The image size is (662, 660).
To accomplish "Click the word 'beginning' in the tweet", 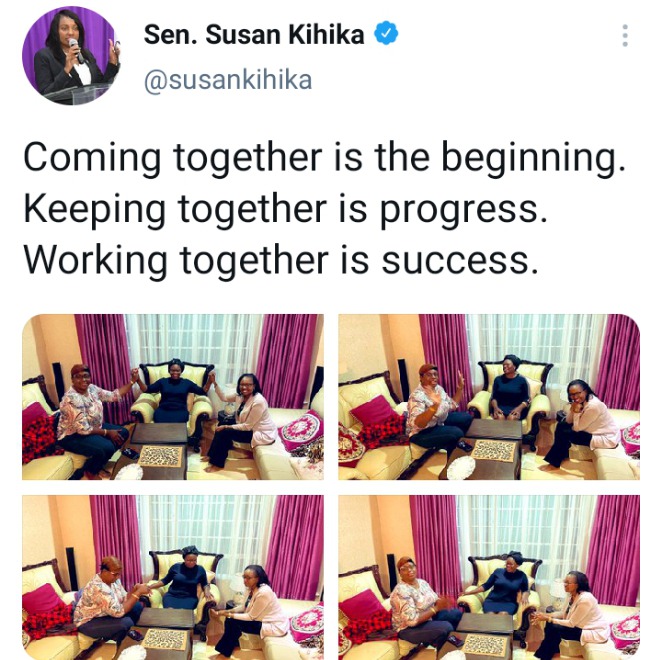I will pos(529,159).
